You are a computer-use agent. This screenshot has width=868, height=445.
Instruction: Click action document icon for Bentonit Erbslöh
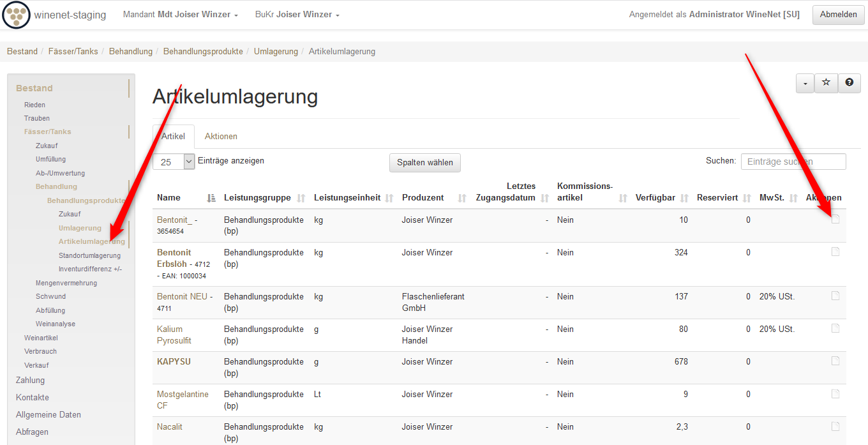pyautogui.click(x=835, y=252)
